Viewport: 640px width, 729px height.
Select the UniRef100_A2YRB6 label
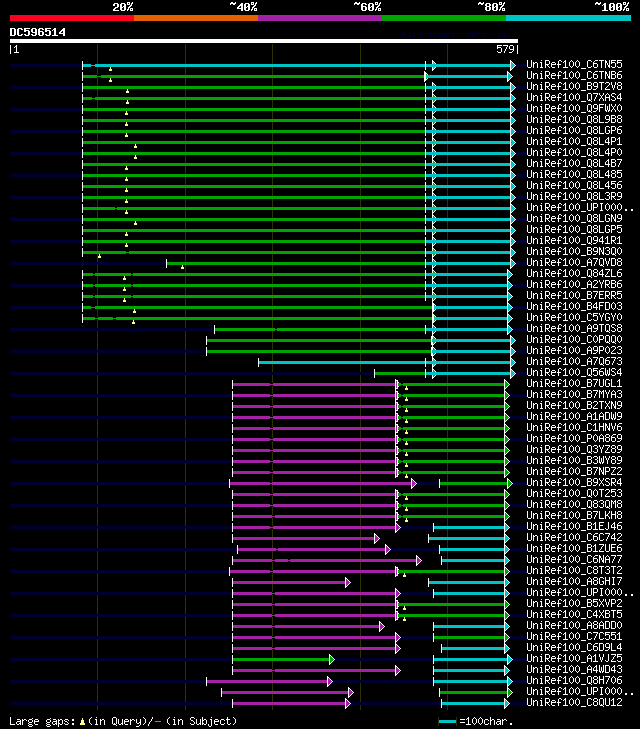pyautogui.click(x=574, y=285)
